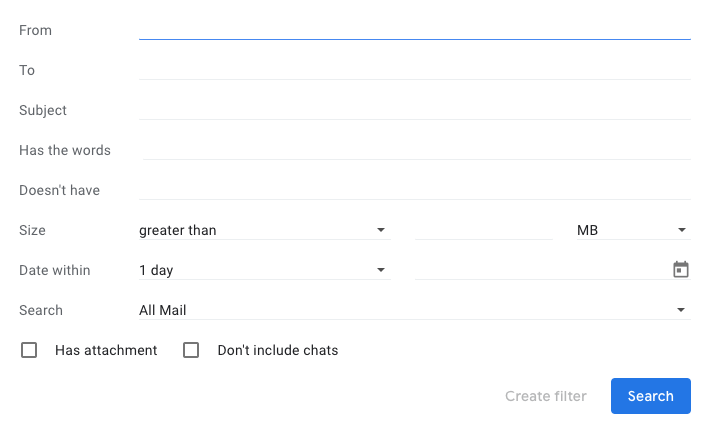Tick the Has attachment checkbox
This screenshot has height=428, width=707.
click(x=29, y=350)
